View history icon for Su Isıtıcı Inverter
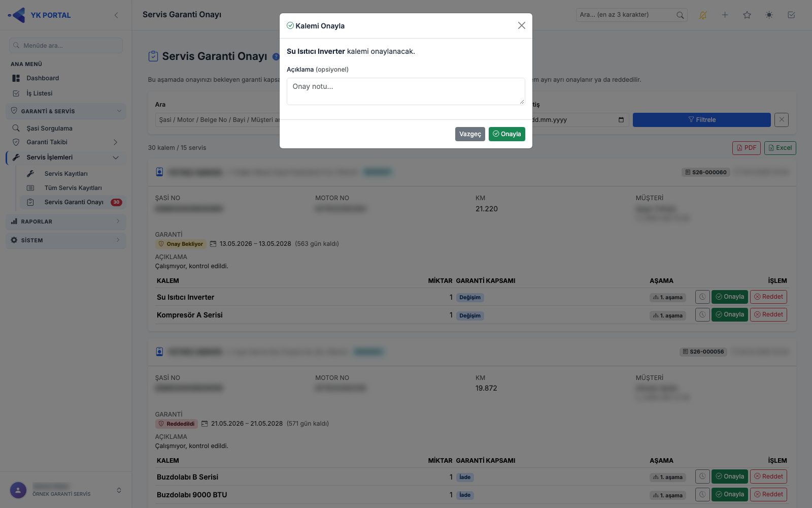 [x=702, y=297]
